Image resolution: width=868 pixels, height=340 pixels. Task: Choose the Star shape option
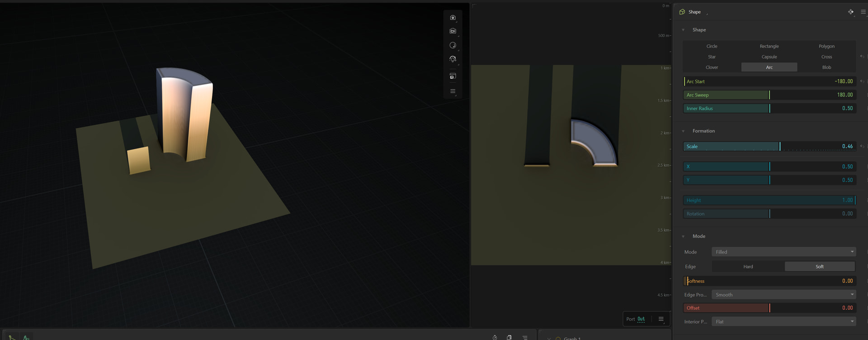712,57
